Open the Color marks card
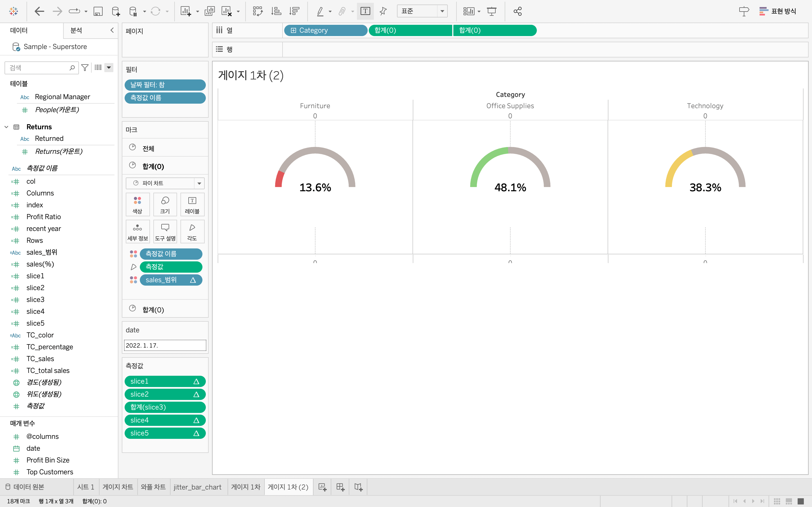 click(137, 204)
